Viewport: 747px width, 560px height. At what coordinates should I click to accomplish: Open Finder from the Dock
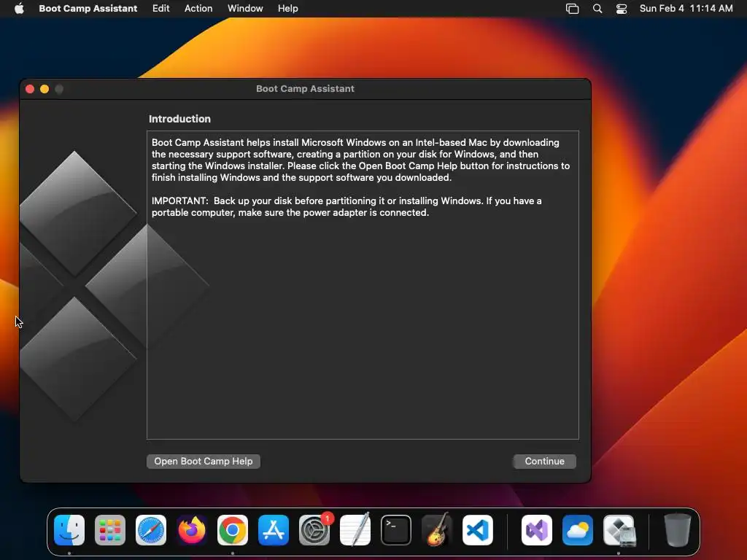click(69, 530)
